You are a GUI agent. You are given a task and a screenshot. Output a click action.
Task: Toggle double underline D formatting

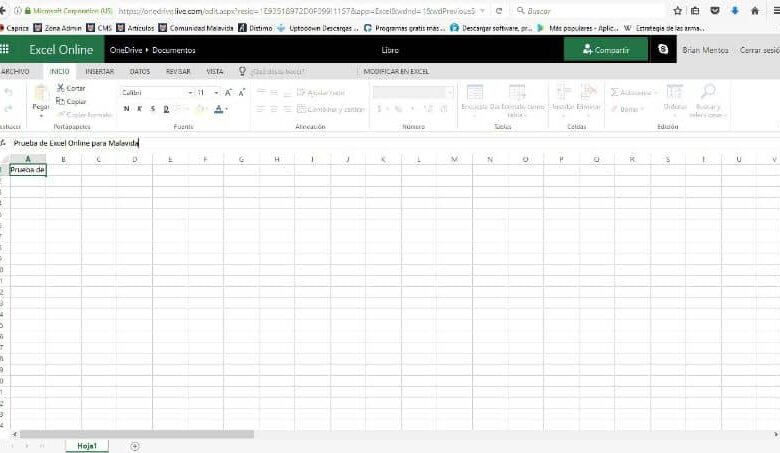click(x=166, y=108)
